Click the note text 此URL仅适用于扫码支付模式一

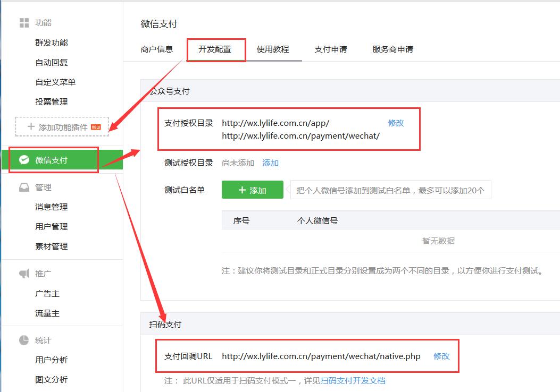[239, 381]
